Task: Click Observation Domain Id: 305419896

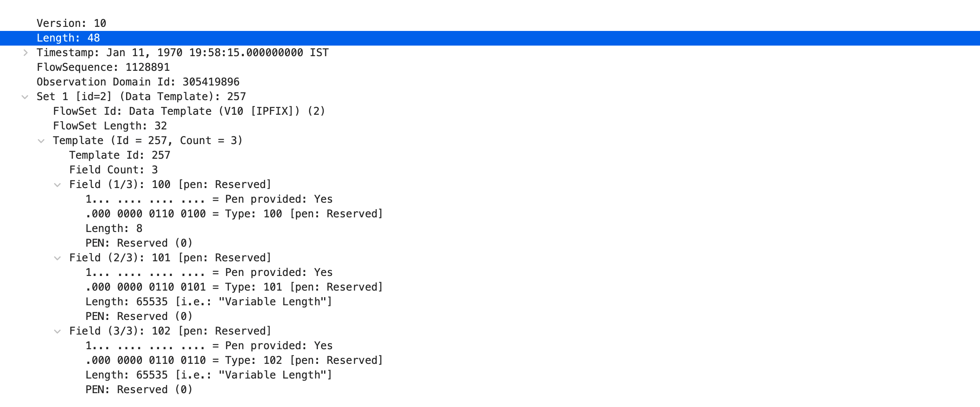Action: tap(138, 82)
